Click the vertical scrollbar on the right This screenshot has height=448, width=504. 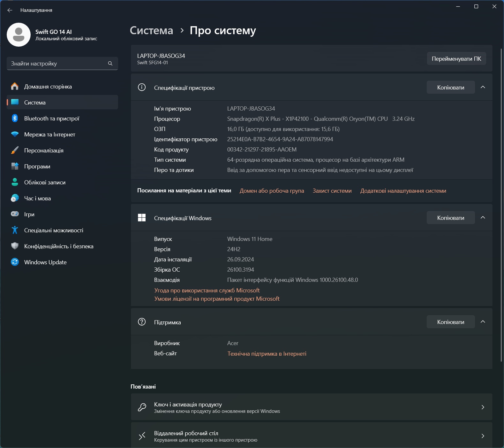501,205
